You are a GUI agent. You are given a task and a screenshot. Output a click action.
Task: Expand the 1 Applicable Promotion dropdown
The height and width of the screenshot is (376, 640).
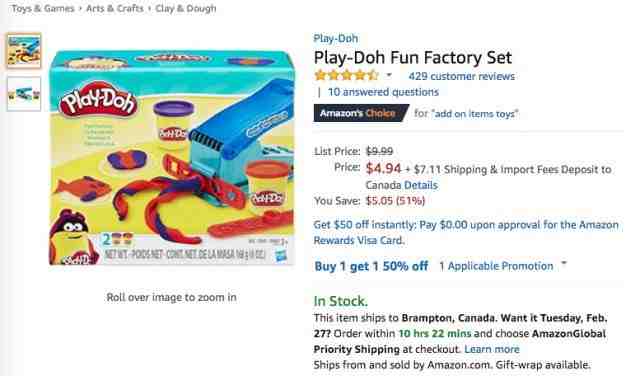(x=496, y=266)
